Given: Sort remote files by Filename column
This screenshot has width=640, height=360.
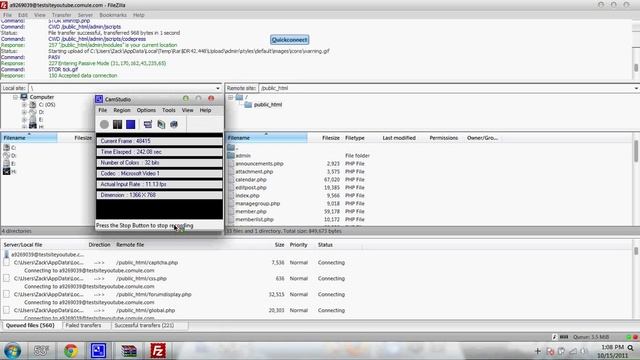Looking at the screenshot, I should [266, 138].
